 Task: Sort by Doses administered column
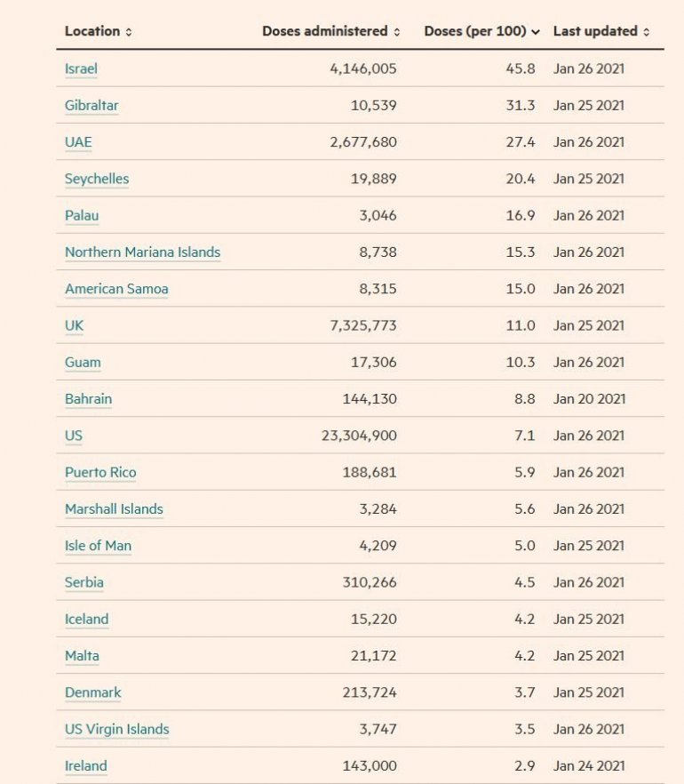330,31
